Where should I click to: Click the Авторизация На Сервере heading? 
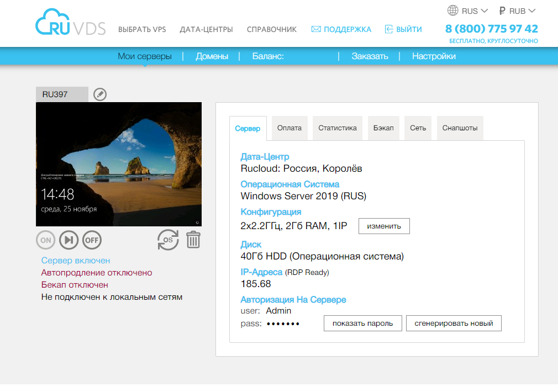click(x=293, y=299)
